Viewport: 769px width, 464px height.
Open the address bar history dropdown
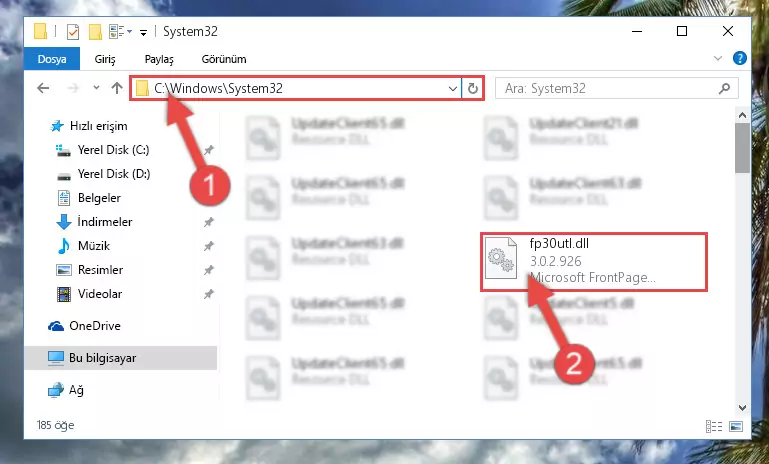[453, 88]
